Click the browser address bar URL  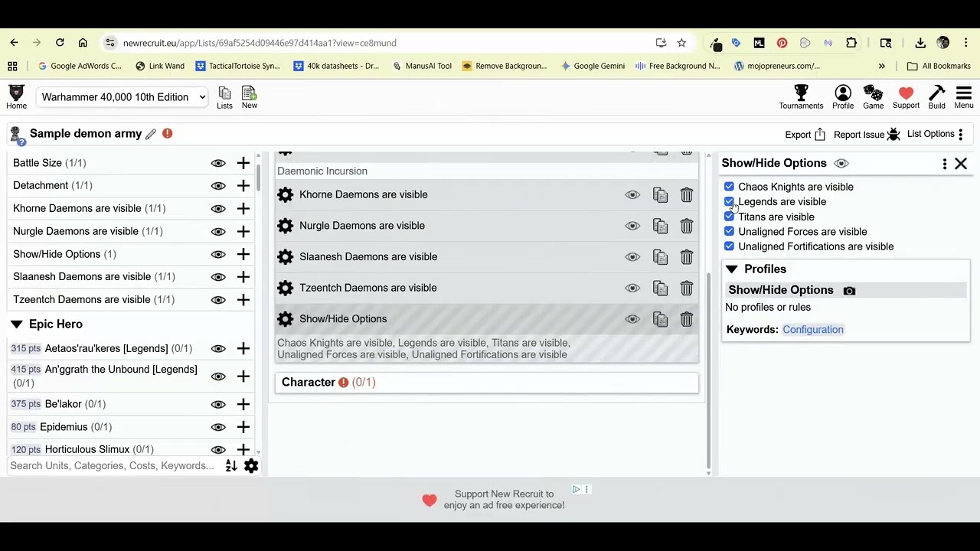pyautogui.click(x=260, y=43)
